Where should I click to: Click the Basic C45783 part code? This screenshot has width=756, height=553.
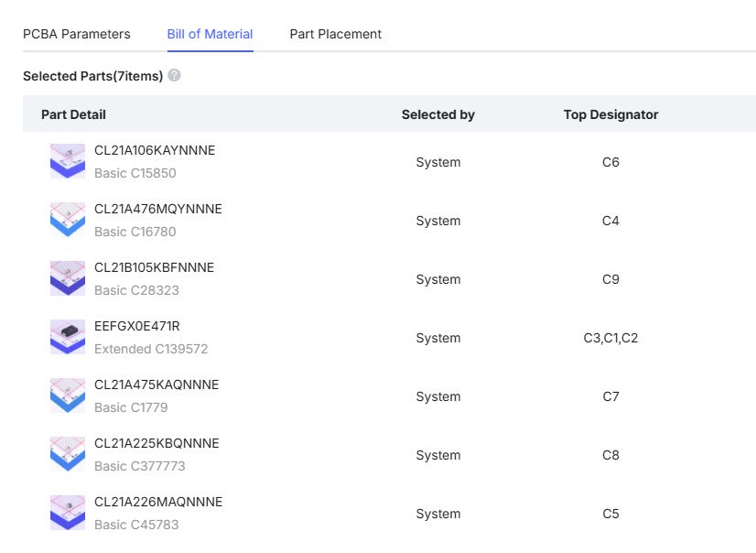(x=136, y=525)
